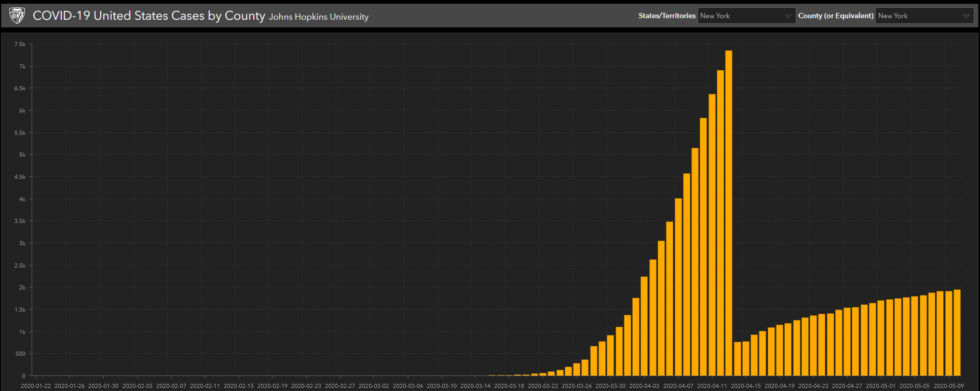This screenshot has width=980, height=391.
Task: Click the 7.5k label on the y-axis
Action: tap(20, 45)
